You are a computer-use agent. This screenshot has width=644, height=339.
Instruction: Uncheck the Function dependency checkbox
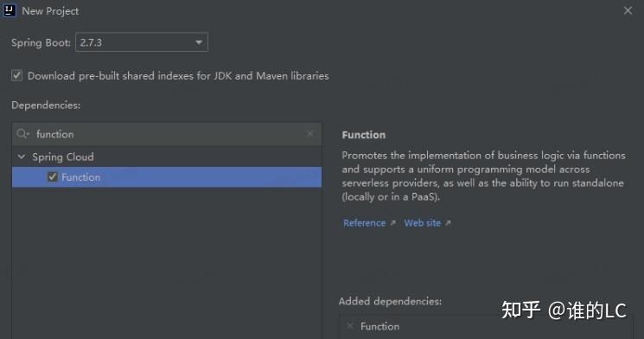pos(53,177)
